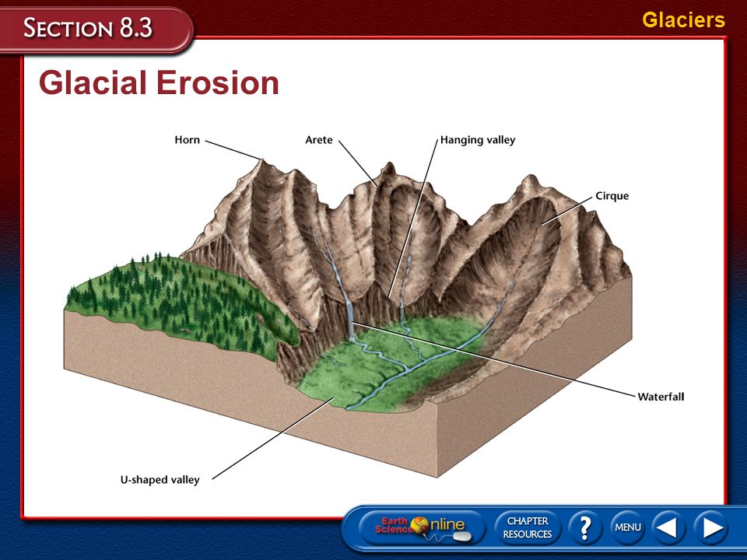Image resolution: width=747 pixels, height=560 pixels.
Task: Click the Waterfall label
Action: pyautogui.click(x=661, y=397)
